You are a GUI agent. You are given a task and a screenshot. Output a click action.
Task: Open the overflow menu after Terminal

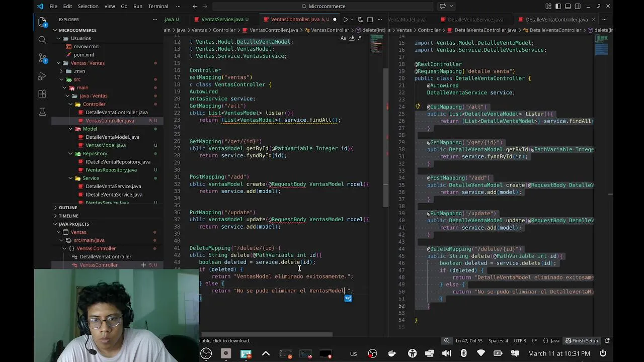177,6
